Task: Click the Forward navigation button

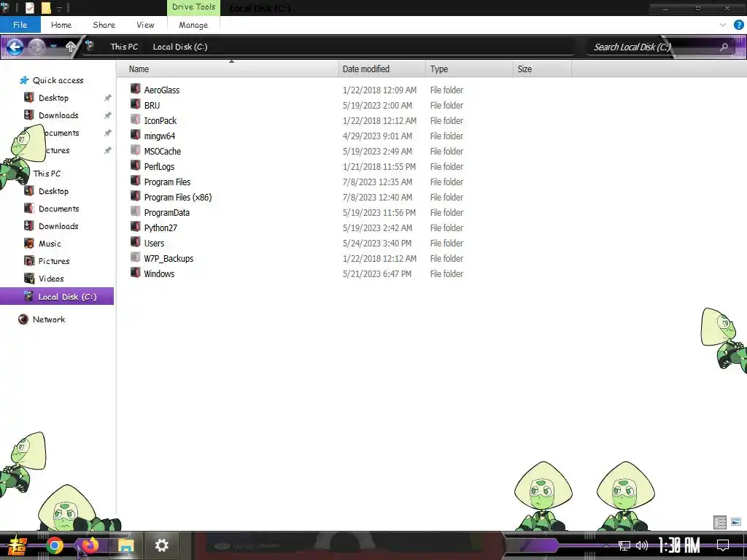Action: tap(36, 47)
